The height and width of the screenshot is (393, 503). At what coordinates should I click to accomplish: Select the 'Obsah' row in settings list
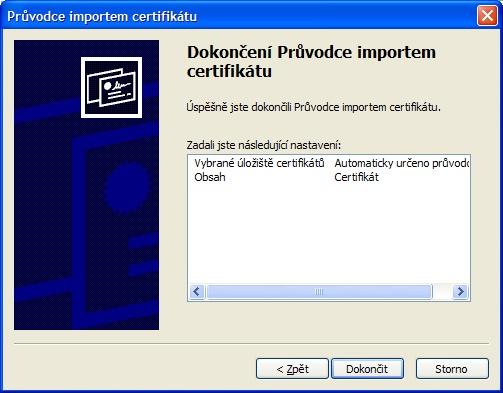tap(328, 177)
